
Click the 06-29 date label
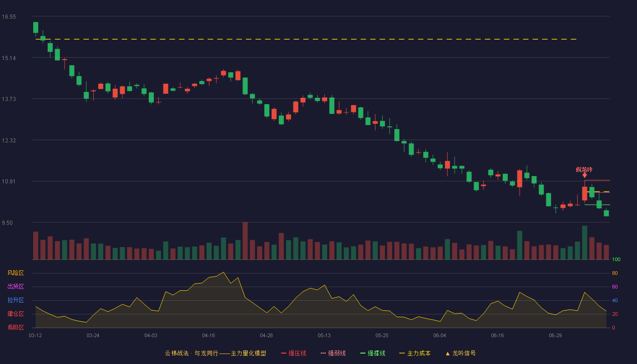[555, 335]
